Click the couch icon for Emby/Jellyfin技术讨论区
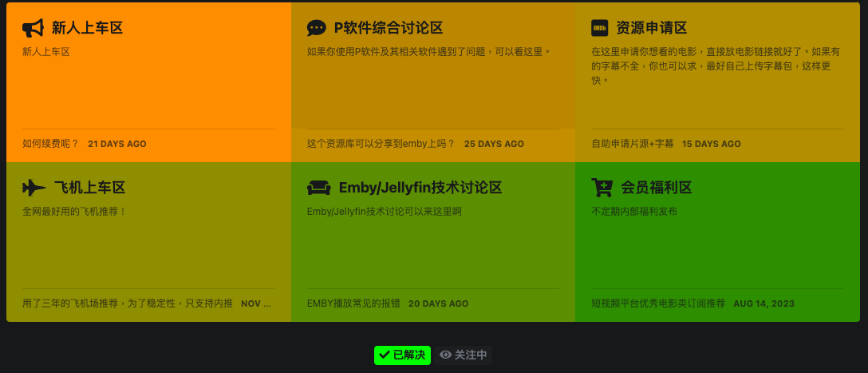This screenshot has width=868, height=373. pyautogui.click(x=319, y=188)
